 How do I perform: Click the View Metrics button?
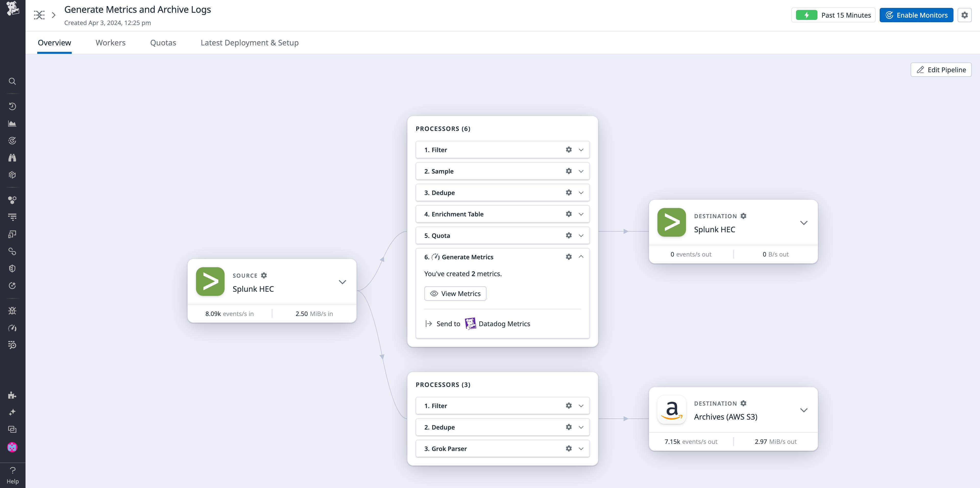pos(455,293)
